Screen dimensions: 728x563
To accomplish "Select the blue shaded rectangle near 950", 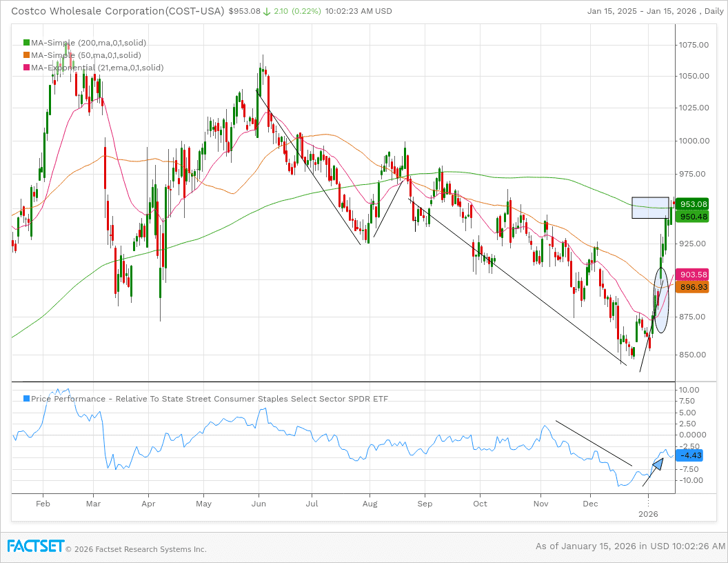I will click(650, 208).
